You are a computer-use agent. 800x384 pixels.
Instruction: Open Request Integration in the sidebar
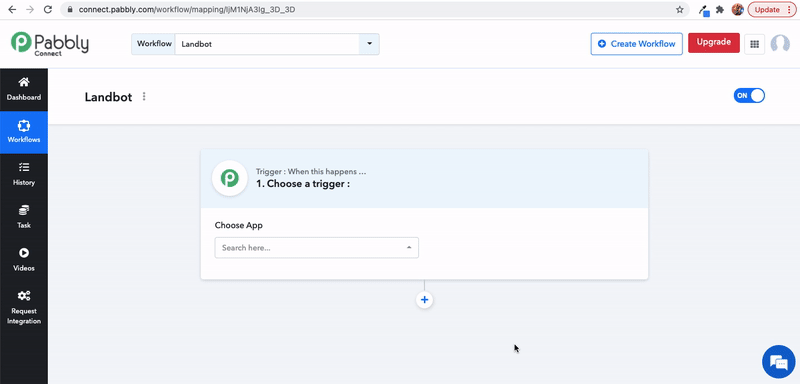24,308
